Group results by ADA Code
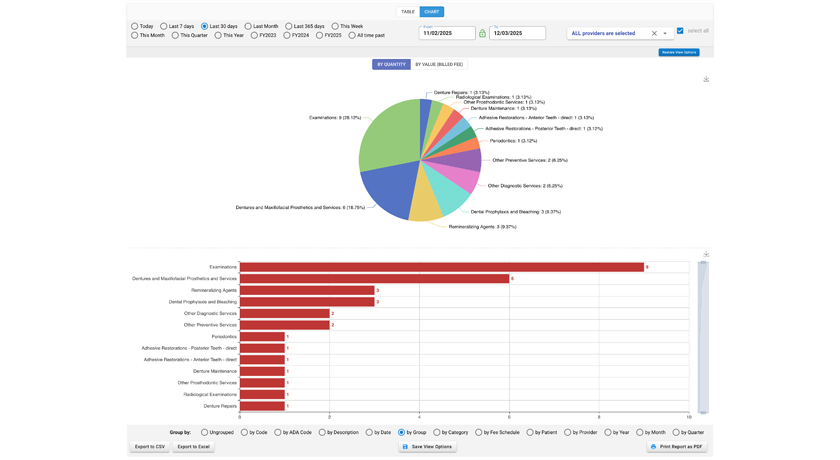The width and height of the screenshot is (840, 460). 278,432
